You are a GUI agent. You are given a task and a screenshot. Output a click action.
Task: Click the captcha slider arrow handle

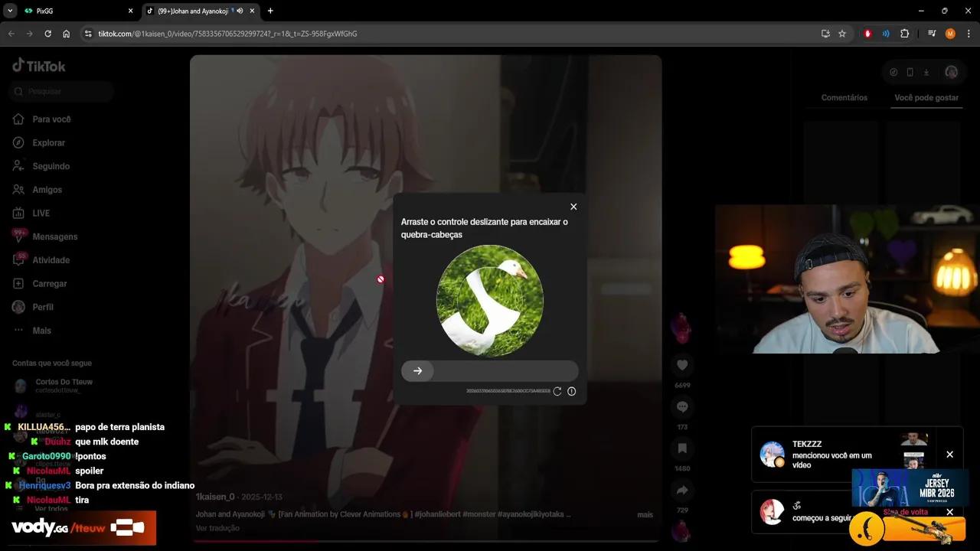417,371
